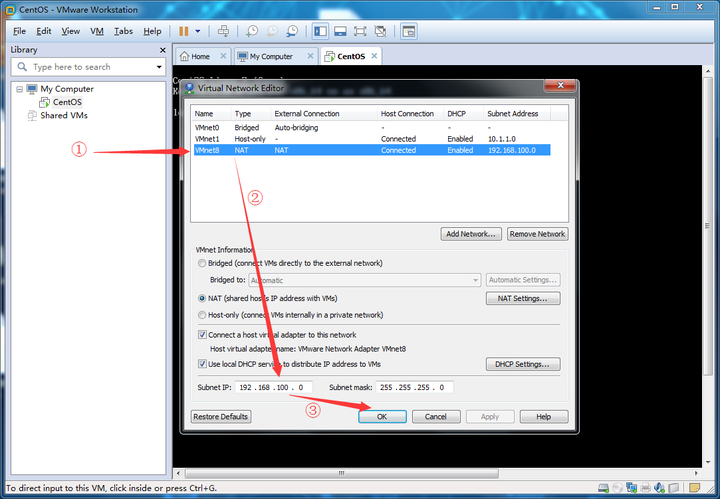Click the Cancel button
The image size is (720, 499).
point(436,417)
